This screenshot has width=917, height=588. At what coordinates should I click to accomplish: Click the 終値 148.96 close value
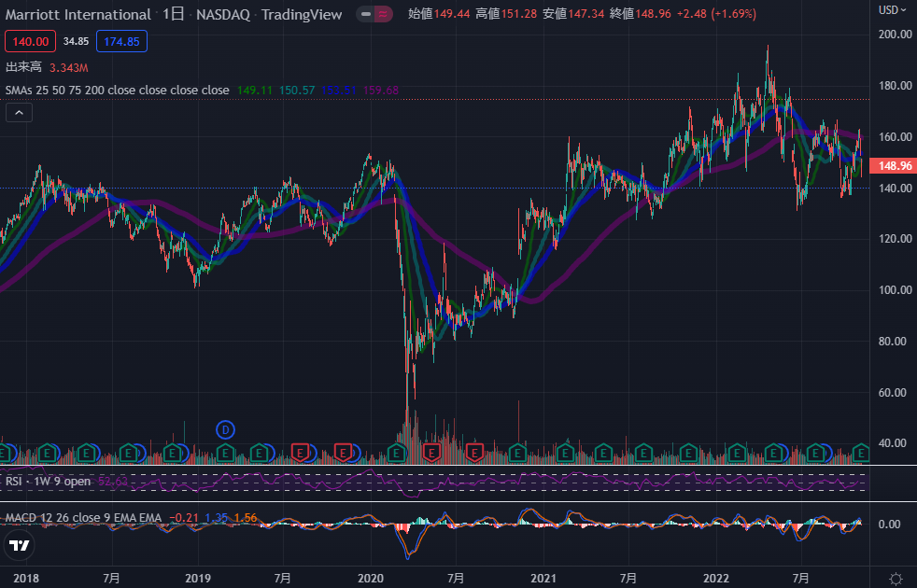[640, 13]
